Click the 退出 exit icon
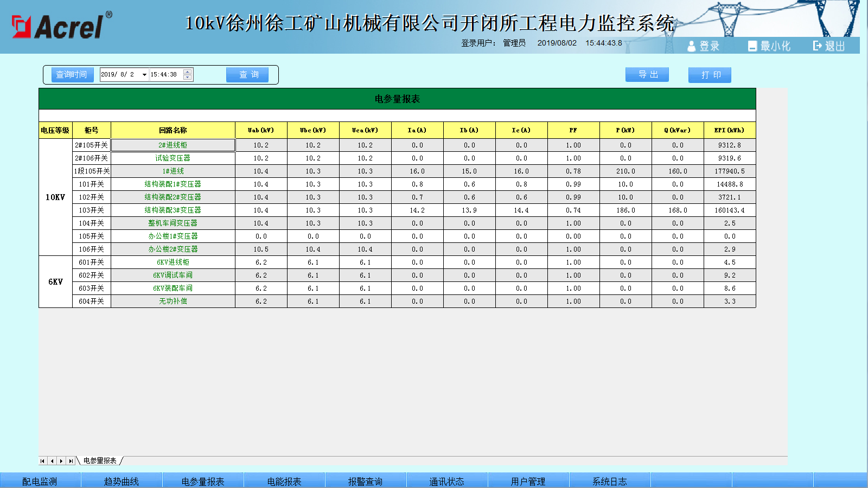This screenshot has width=868, height=488. click(x=817, y=46)
